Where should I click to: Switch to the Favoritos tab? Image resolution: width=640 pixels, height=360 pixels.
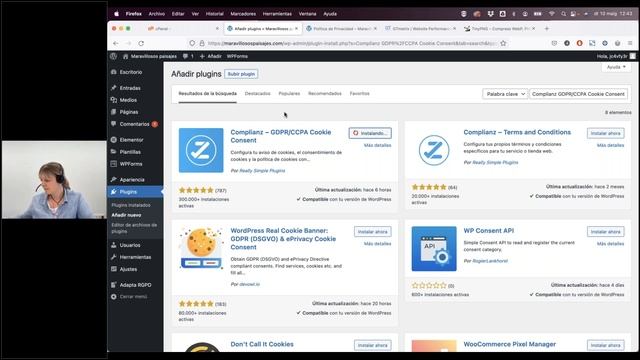coord(360,94)
